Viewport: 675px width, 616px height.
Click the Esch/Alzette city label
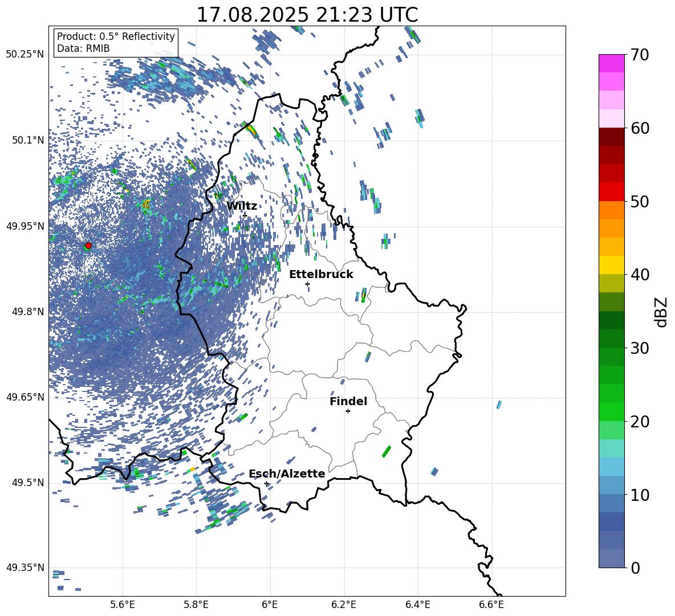click(x=287, y=474)
